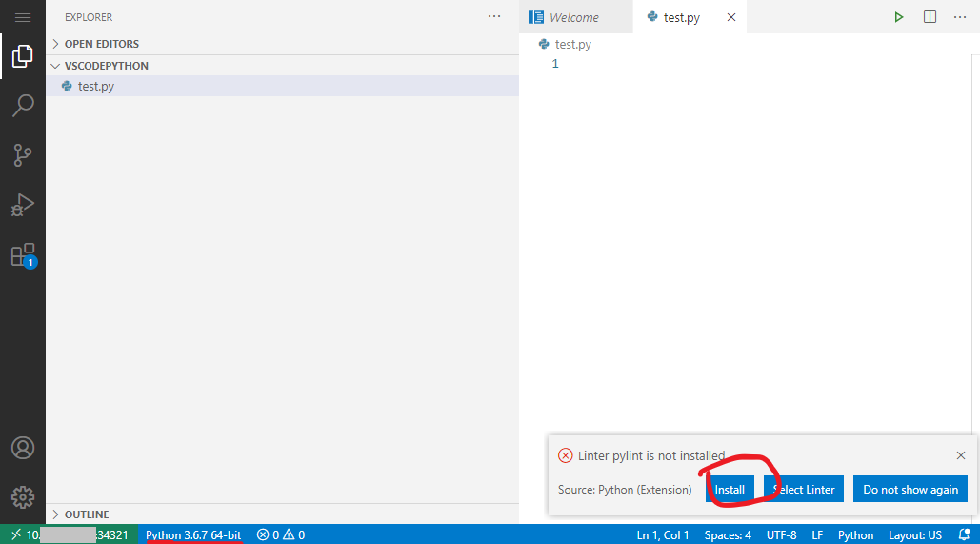This screenshot has width=980, height=544.
Task: Open Explorer views and more actions ellipsis
Action: 493,17
